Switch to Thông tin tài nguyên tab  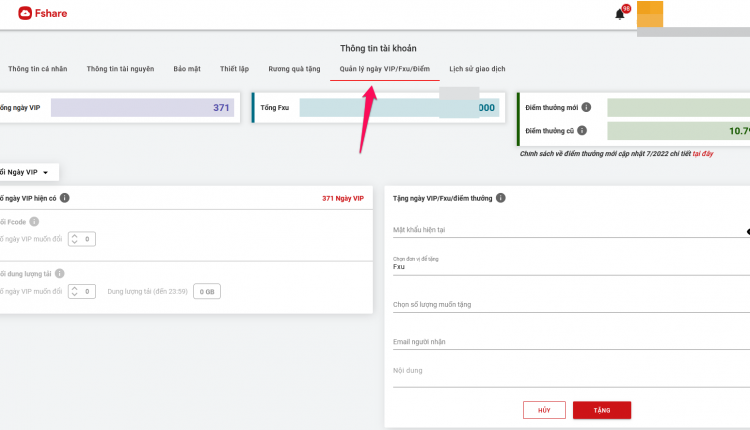pyautogui.click(x=120, y=69)
